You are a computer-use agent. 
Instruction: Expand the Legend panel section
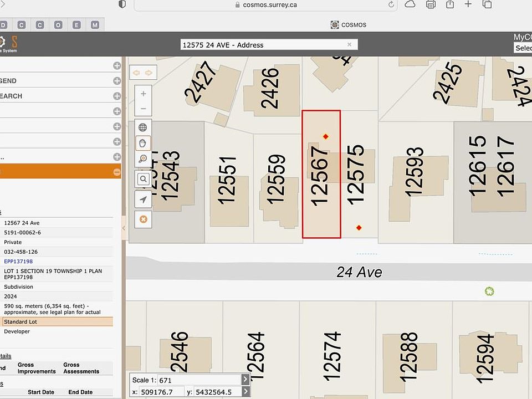tap(117, 81)
